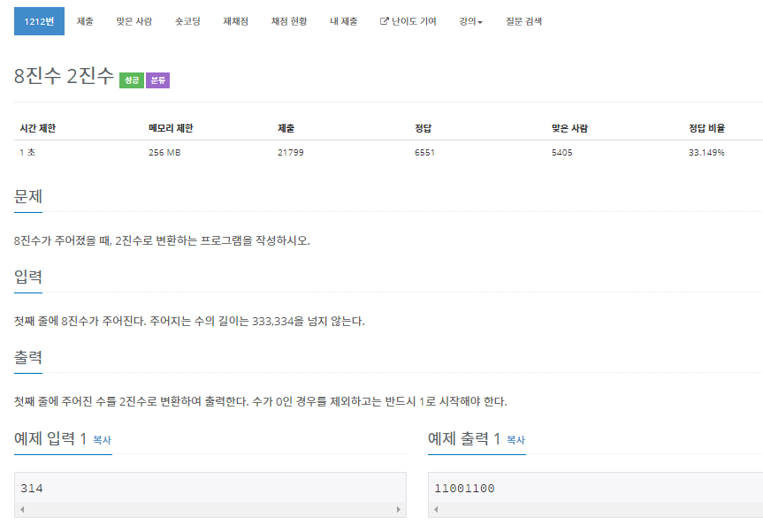The image size is (763, 532).
Task: Open the 1212번 problem tab
Action: 39,21
